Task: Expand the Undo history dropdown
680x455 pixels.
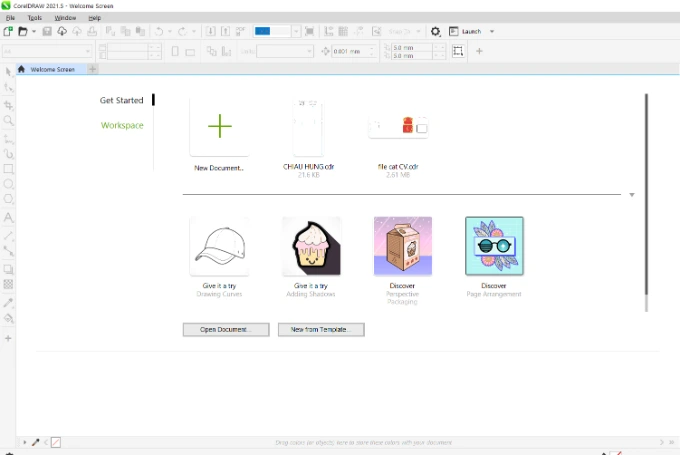Action: pyautogui.click(x=170, y=31)
